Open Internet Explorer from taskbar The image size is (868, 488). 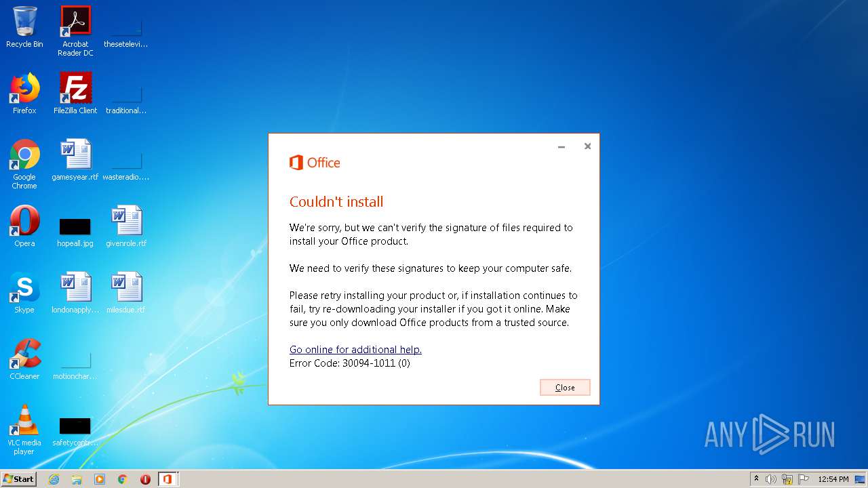click(x=54, y=479)
